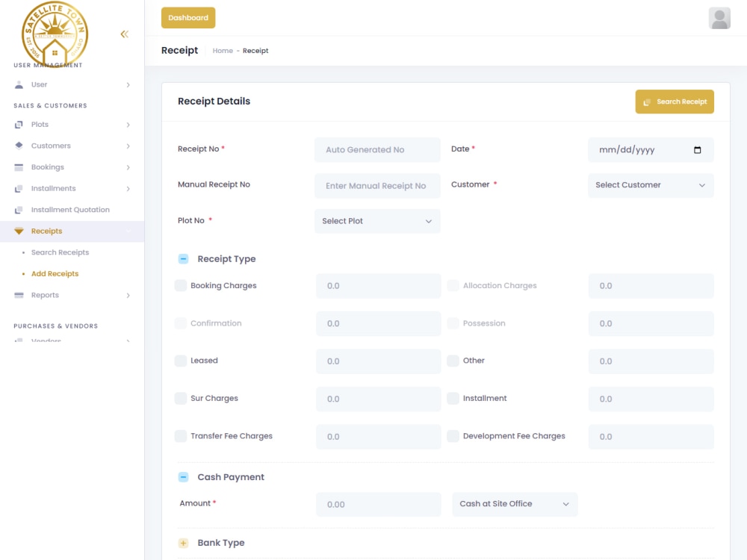Viewport: 747px width, 560px height.
Task: Click the Receipt breadcrumb text
Action: [255, 51]
